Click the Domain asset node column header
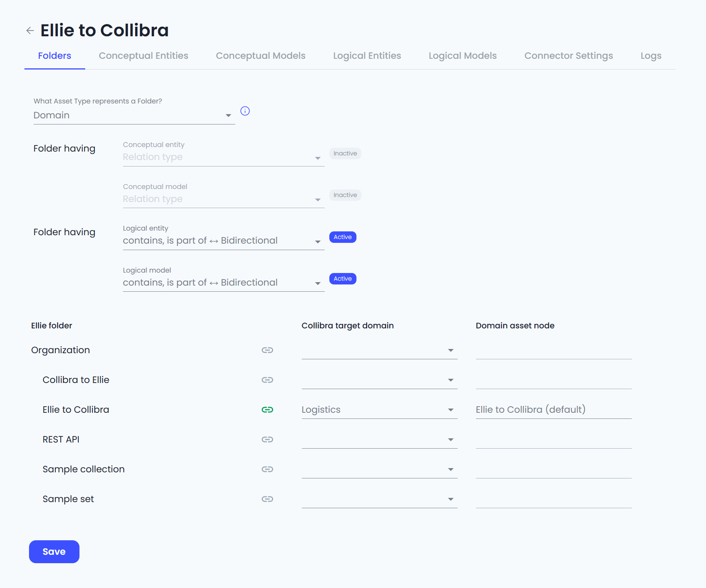The width and height of the screenshot is (706, 588). (515, 326)
